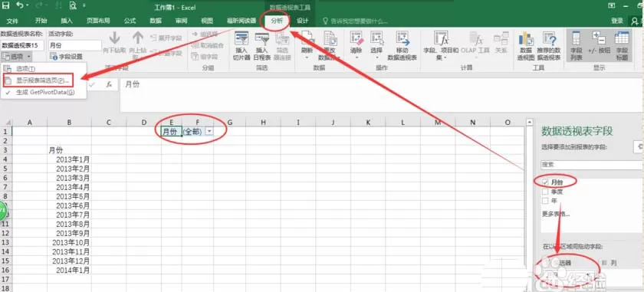The width and height of the screenshot is (644, 292).
Task: Click Fields, Items & Sets (字段、项目和集) icon
Action: click(x=441, y=38)
